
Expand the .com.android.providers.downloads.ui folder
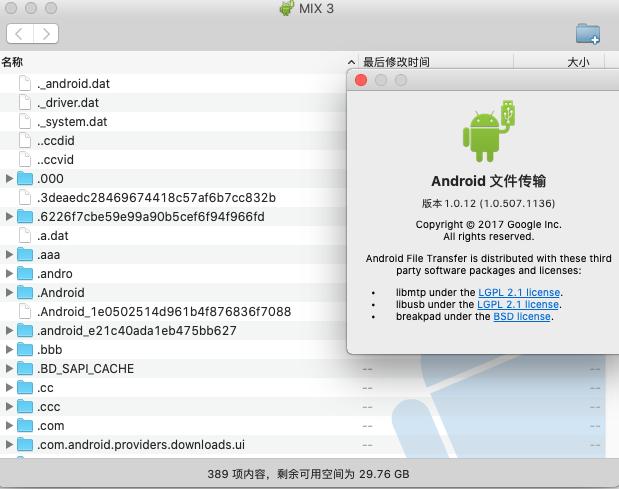tap(9, 444)
